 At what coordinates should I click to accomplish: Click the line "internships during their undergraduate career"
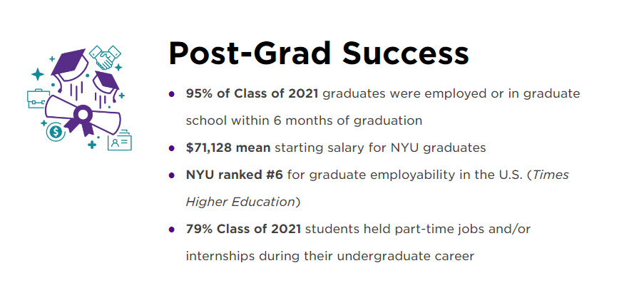click(329, 256)
